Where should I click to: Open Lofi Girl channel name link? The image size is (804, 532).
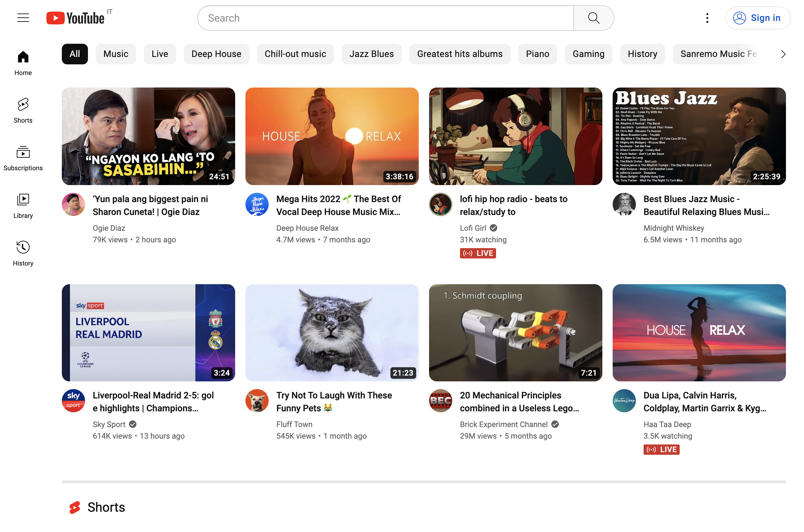pos(473,228)
